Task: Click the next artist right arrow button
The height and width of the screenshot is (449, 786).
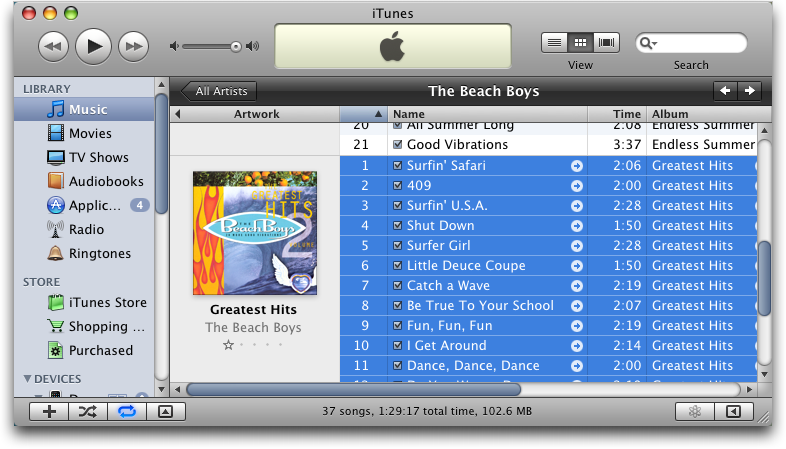Action: (750, 91)
